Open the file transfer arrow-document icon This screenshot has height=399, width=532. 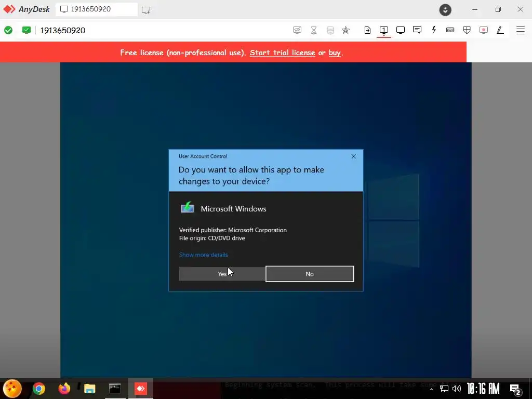(367, 30)
